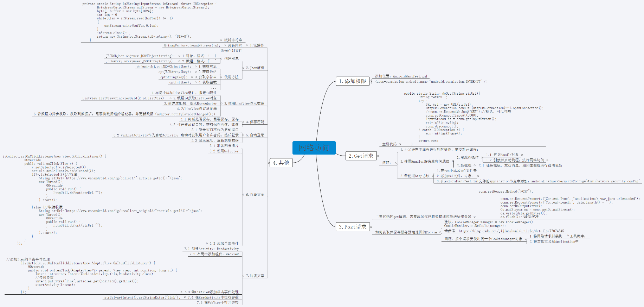Select 1.在res中添加xml文件夹 node
The width and height of the screenshot is (644, 307).
click(x=457, y=171)
